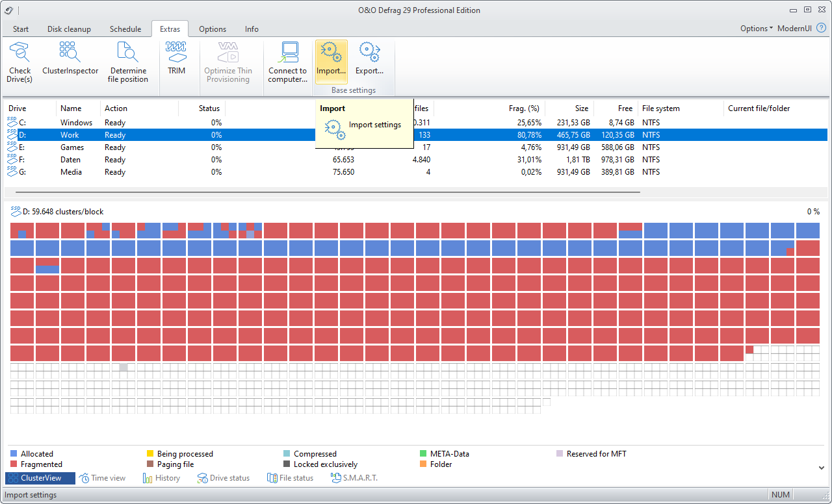Switch to Schedule tab
This screenshot has height=504, width=832.
pos(125,29)
